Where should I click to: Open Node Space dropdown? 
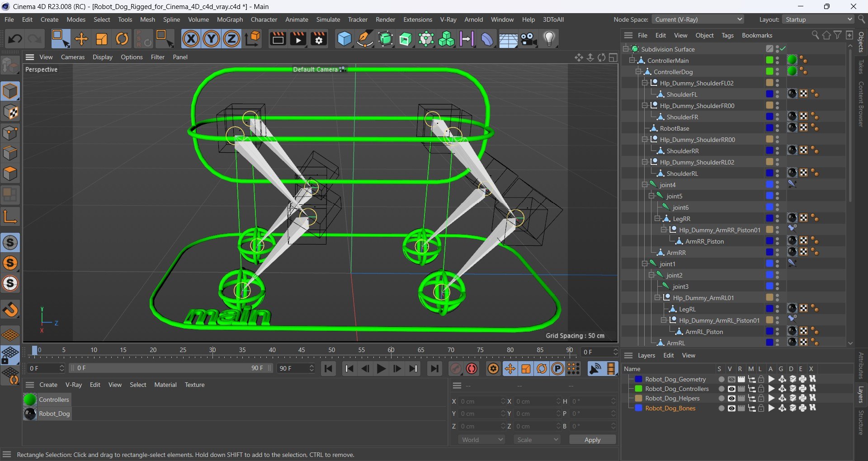coord(698,19)
